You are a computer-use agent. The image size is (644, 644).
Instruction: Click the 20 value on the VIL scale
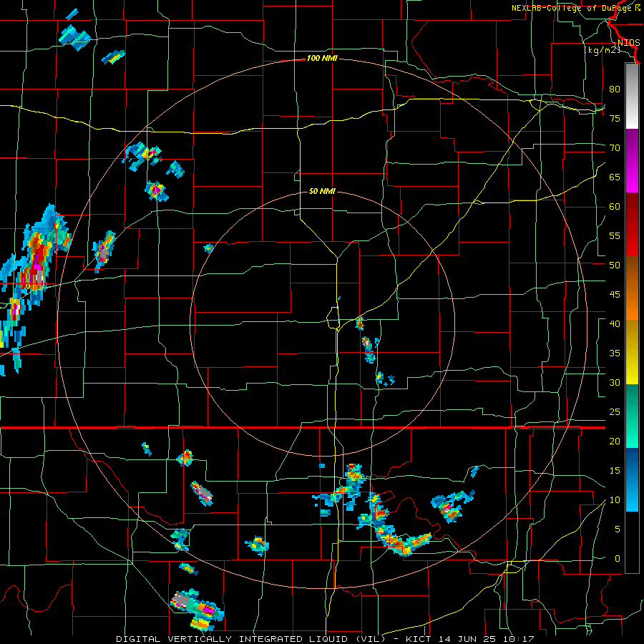tap(615, 441)
